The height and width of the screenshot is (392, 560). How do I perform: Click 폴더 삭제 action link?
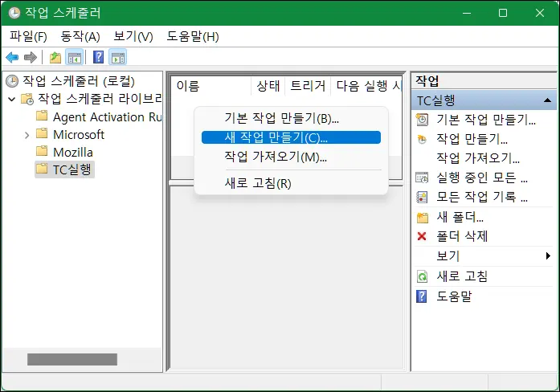click(462, 236)
